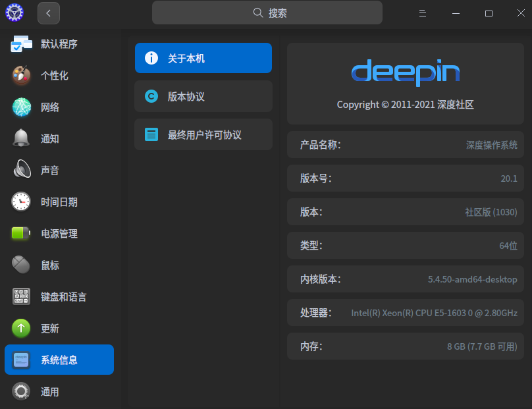Image resolution: width=532 pixels, height=409 pixels.
Task: Click the magnifier icon in the search bar
Action: tap(258, 13)
